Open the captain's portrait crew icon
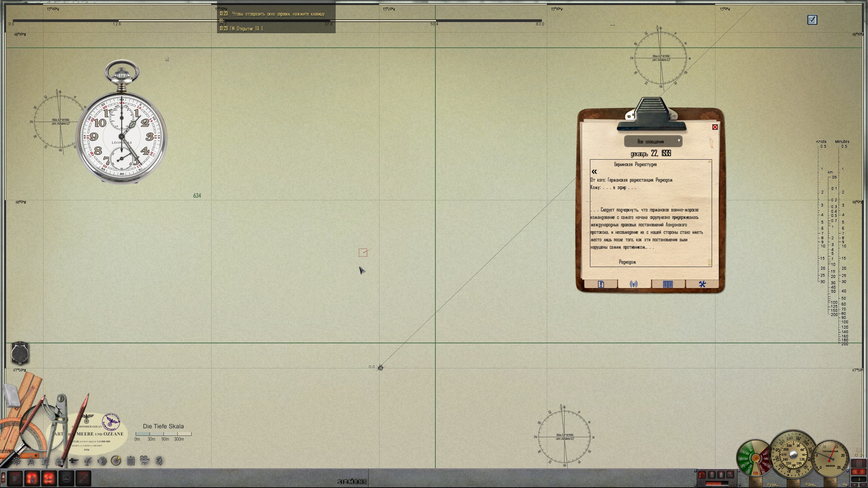The image size is (868, 488). 159,461
